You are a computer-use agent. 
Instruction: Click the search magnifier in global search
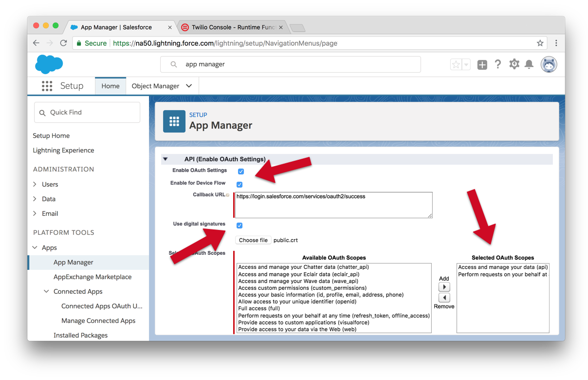[x=173, y=64]
